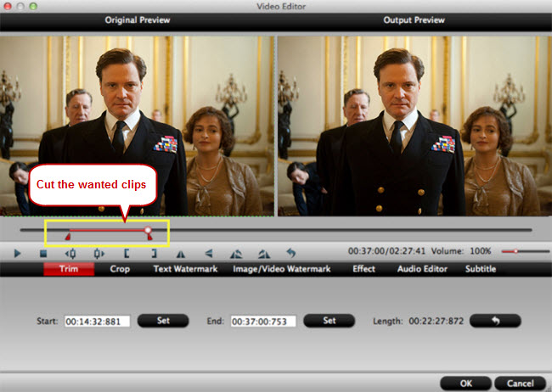552x392 pixels.
Task: Open the Audio Editor tab
Action: [422, 269]
